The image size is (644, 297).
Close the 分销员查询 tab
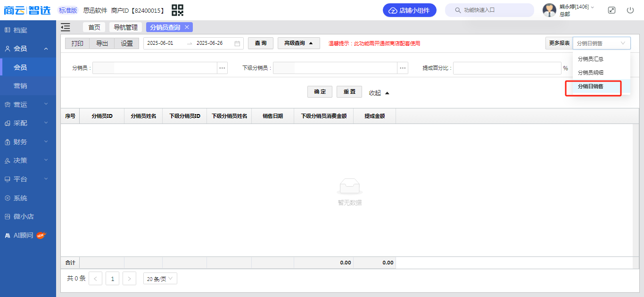coord(187,27)
